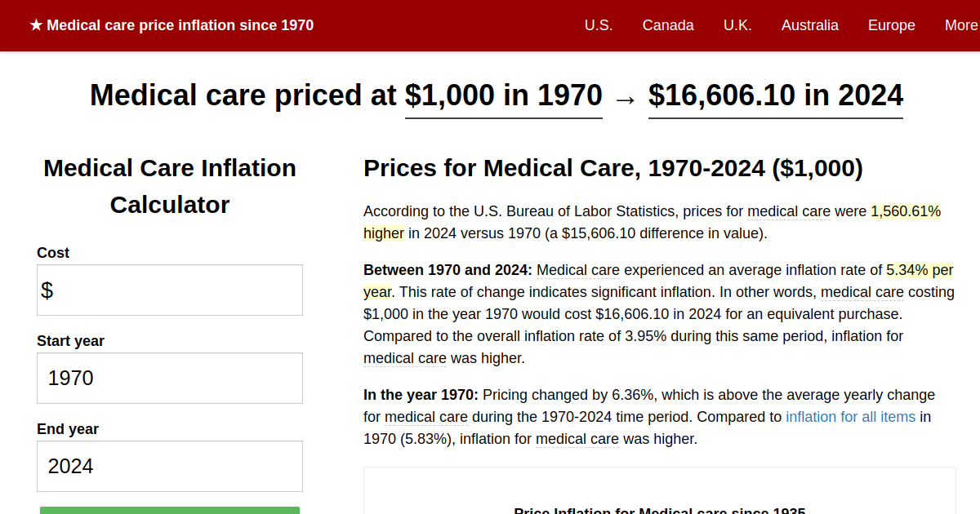Viewport: 980px width, 514px height.
Task: Click the first 'medical care' dotted-underline link
Action: [789, 210]
